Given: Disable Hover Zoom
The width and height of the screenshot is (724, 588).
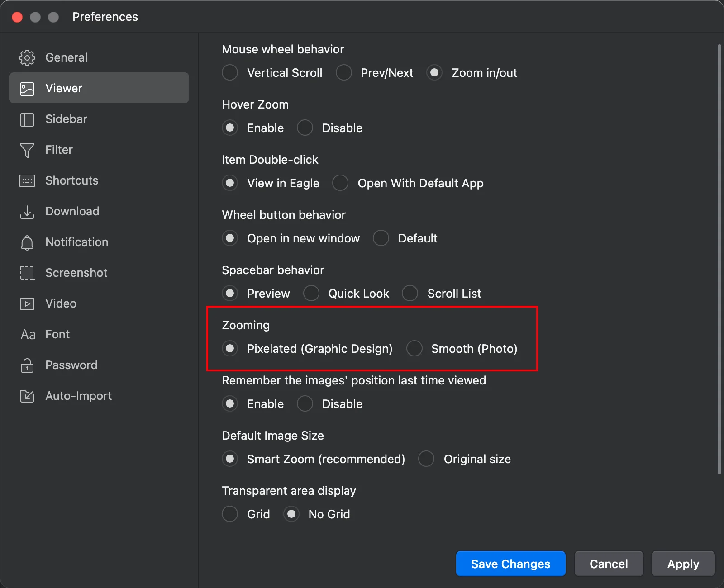Looking at the screenshot, I should click(305, 128).
